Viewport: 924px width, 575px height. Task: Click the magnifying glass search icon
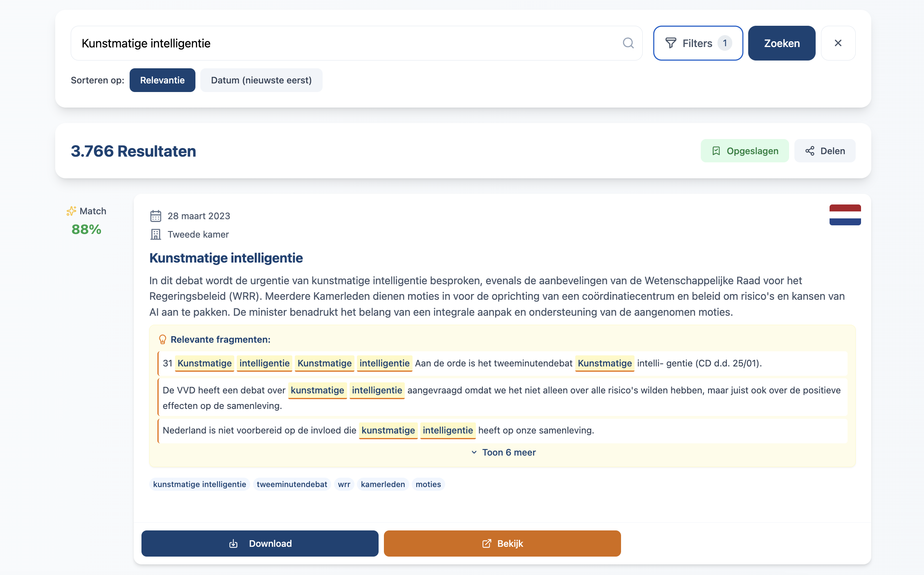628,43
